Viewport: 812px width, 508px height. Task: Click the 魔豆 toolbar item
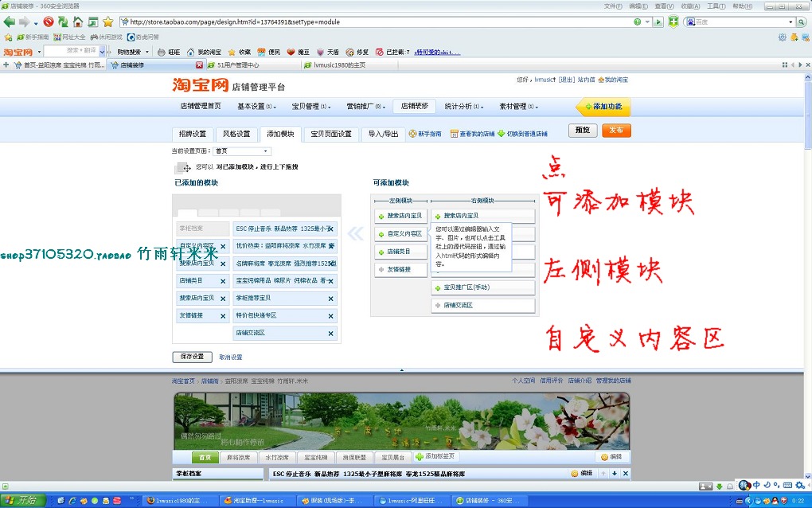(x=299, y=53)
